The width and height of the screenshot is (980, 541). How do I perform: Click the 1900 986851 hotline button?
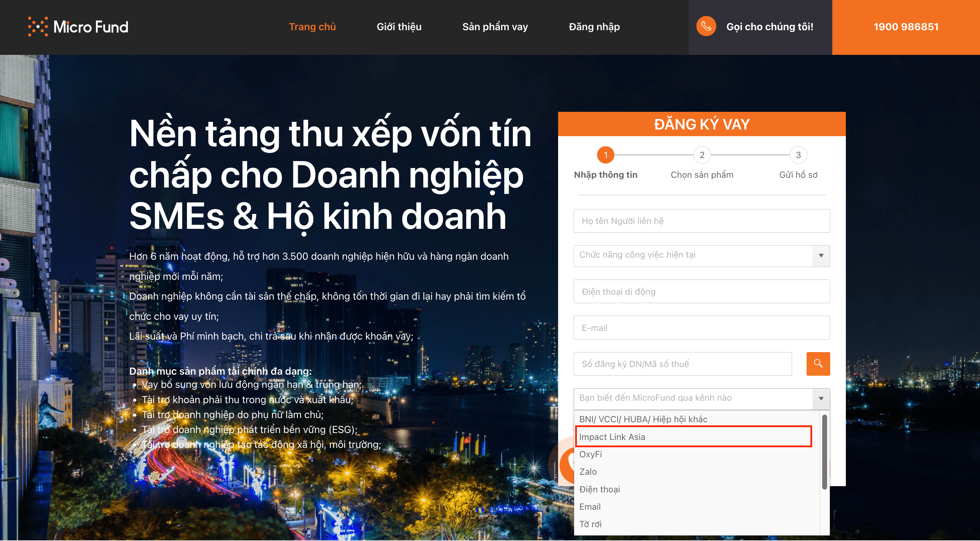[905, 27]
